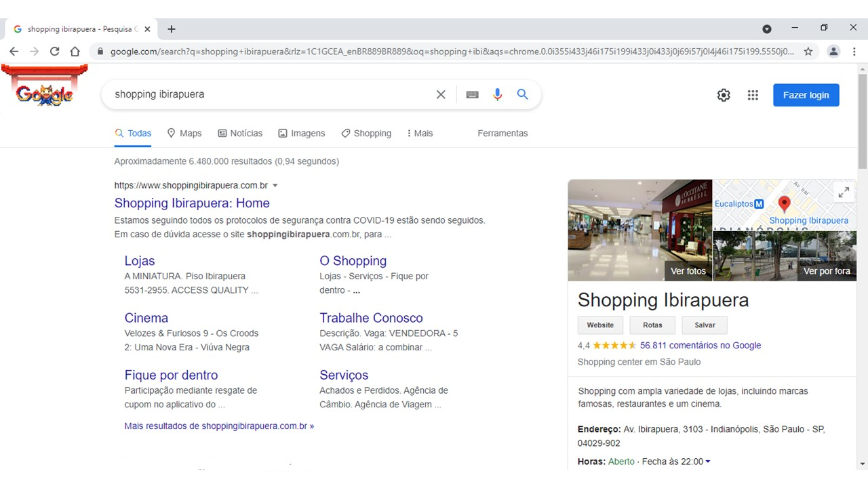Open the Serviços sitelink
Screen dimensions: 868x488
click(x=344, y=375)
